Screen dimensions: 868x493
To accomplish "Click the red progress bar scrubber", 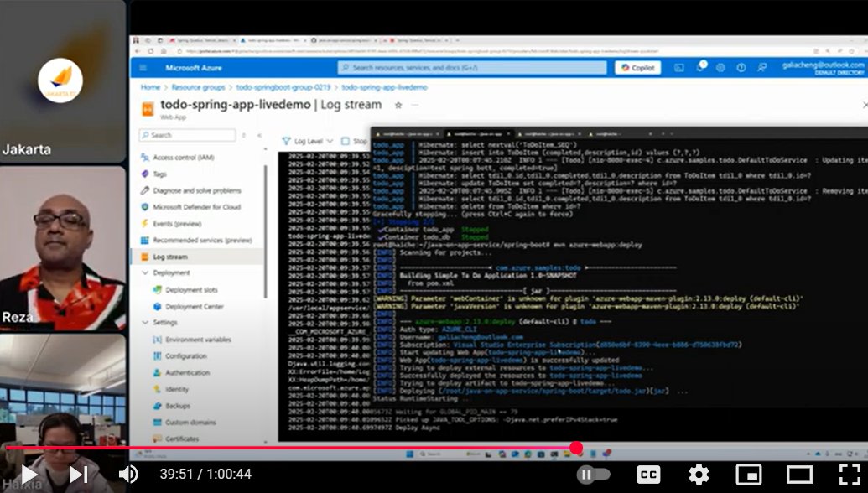I will [x=576, y=448].
